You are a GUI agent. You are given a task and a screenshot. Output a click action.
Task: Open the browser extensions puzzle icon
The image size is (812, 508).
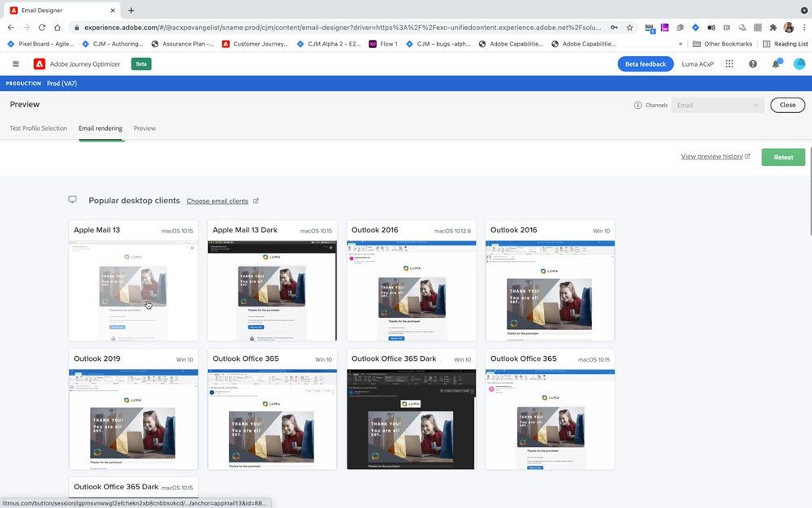pyautogui.click(x=773, y=28)
